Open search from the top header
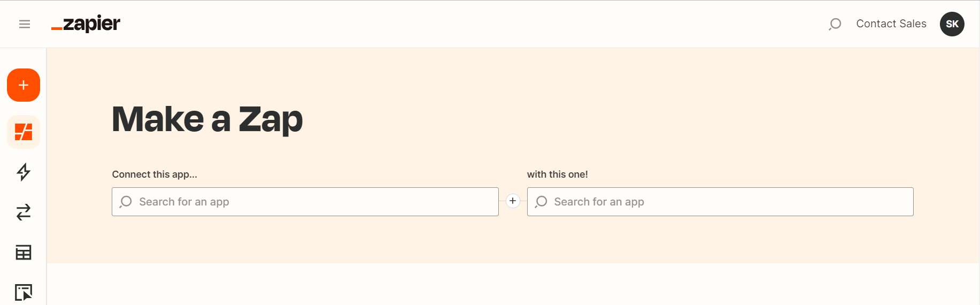This screenshot has height=305, width=980. (x=835, y=24)
